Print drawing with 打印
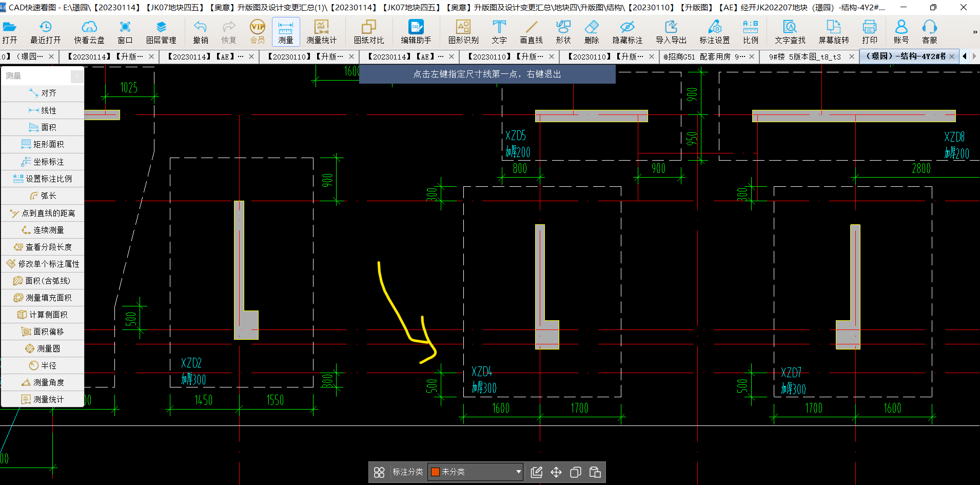Viewport: 980px width, 485px height. tap(870, 32)
